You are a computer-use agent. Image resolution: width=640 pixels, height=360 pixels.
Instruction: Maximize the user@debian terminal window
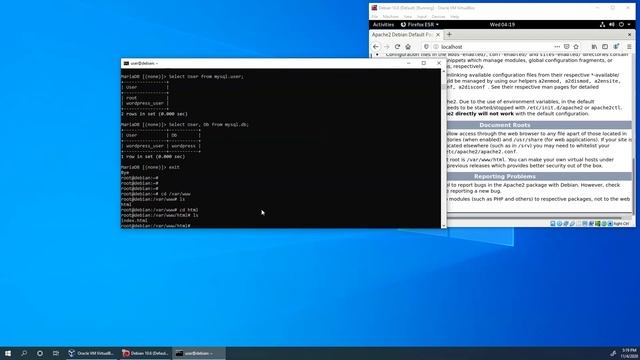(424, 63)
